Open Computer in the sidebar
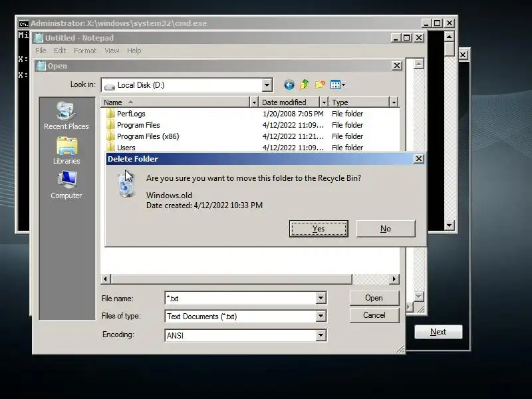The image size is (532, 399). tap(66, 186)
